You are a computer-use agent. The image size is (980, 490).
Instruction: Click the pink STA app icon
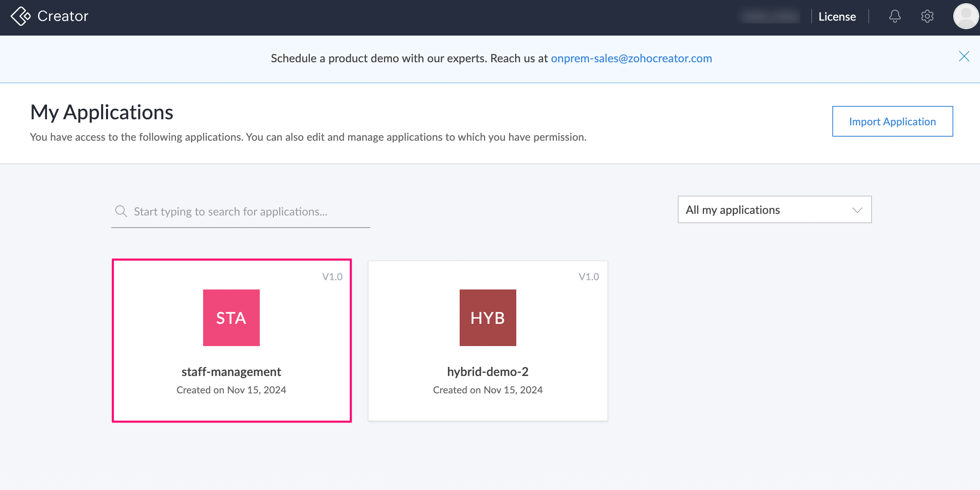point(231,317)
